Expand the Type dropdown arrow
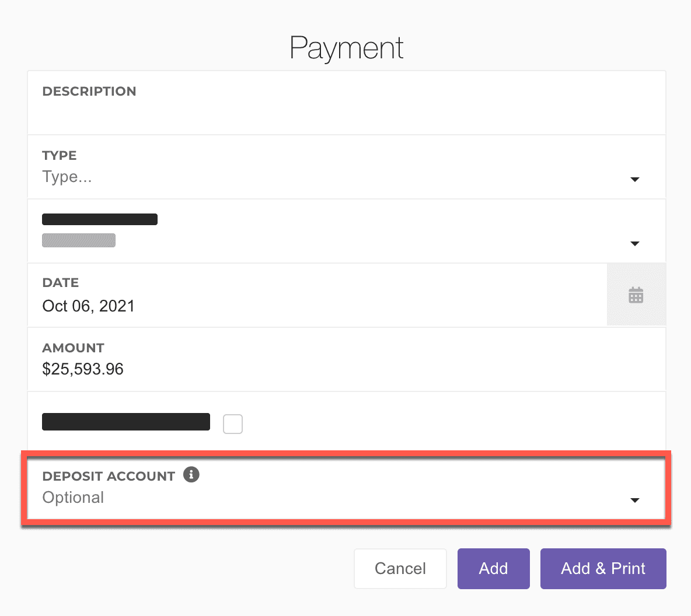 click(635, 179)
